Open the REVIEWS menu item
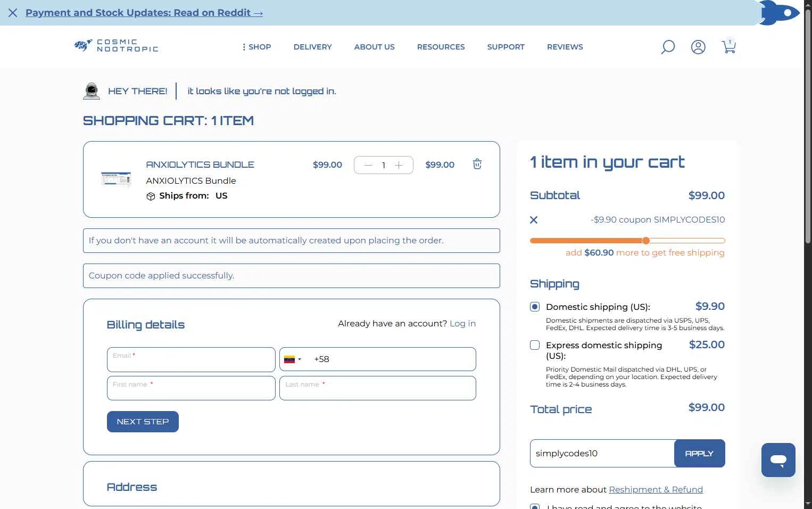Image resolution: width=812 pixels, height=509 pixels. (565, 47)
